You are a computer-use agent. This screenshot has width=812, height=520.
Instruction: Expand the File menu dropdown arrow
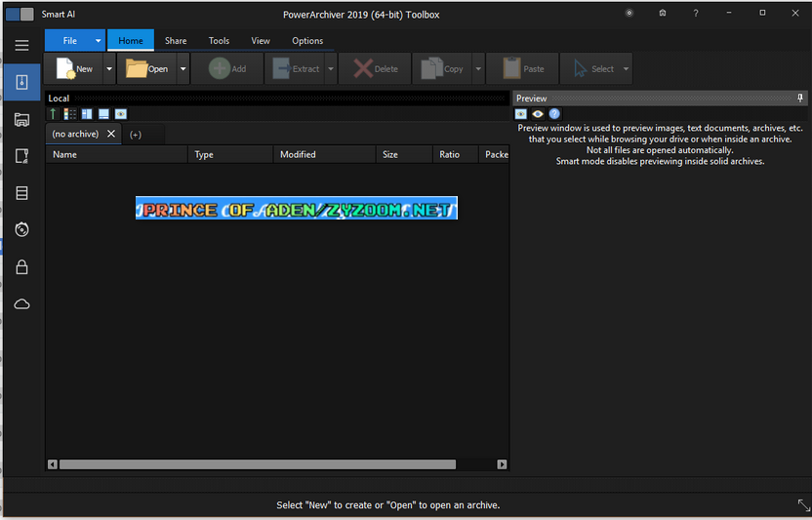tap(98, 40)
